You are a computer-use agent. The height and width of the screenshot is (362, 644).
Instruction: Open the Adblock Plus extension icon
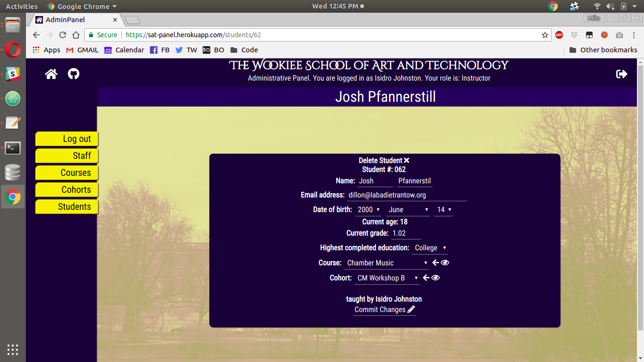(x=559, y=35)
